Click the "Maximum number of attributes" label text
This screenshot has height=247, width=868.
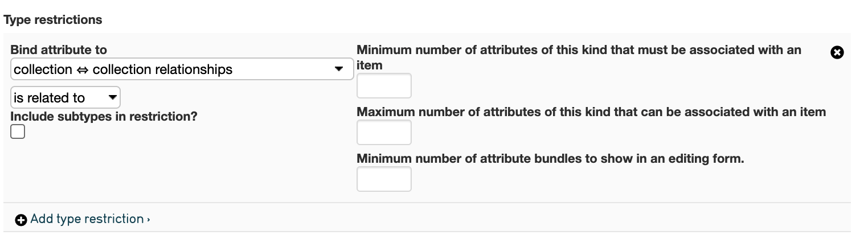(591, 112)
